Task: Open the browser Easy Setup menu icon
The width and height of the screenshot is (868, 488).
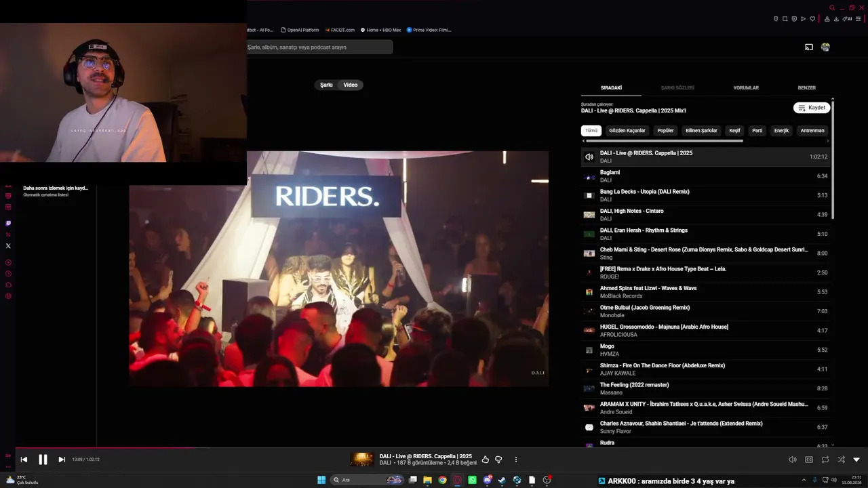Action: 858,19
